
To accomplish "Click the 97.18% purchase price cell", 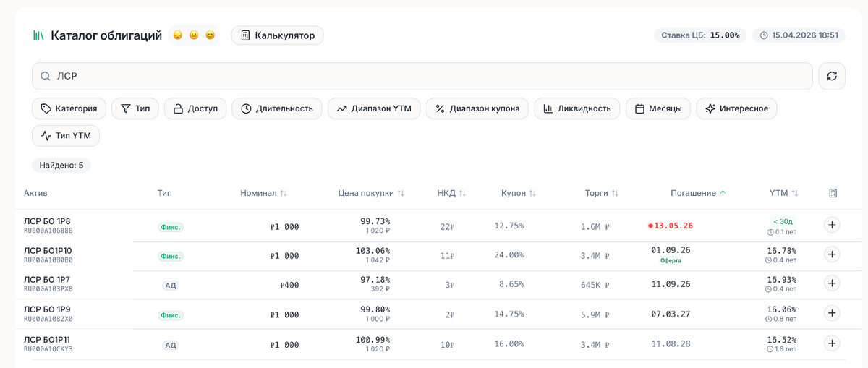I will coord(375,280).
